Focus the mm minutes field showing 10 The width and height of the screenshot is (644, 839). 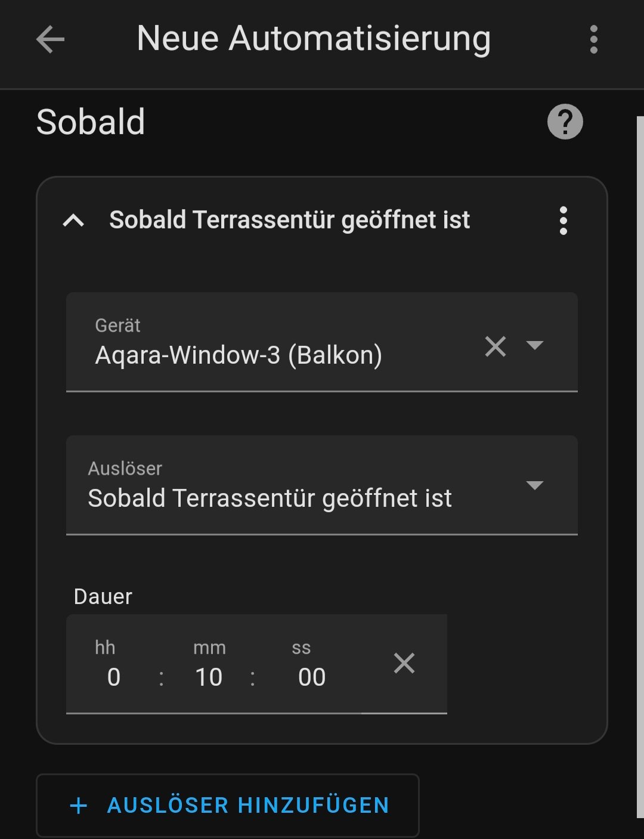click(x=209, y=677)
